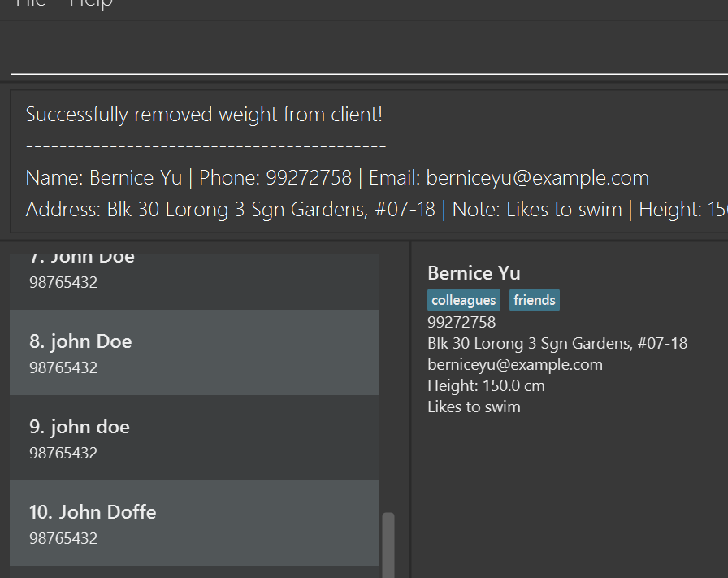The height and width of the screenshot is (578, 728).
Task: Select client 10. John Doffe
Action: coord(193,523)
